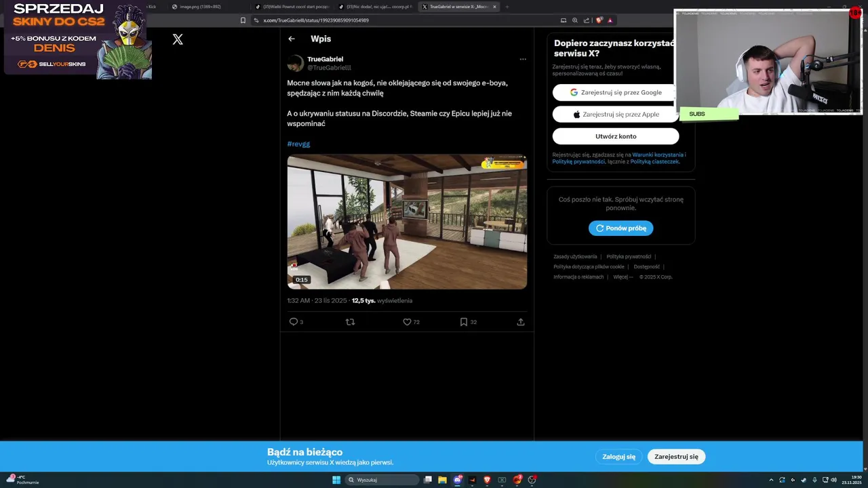Viewport: 868px width, 488px height.
Task: Open the Brave rewards triangle icon
Action: [x=610, y=20]
